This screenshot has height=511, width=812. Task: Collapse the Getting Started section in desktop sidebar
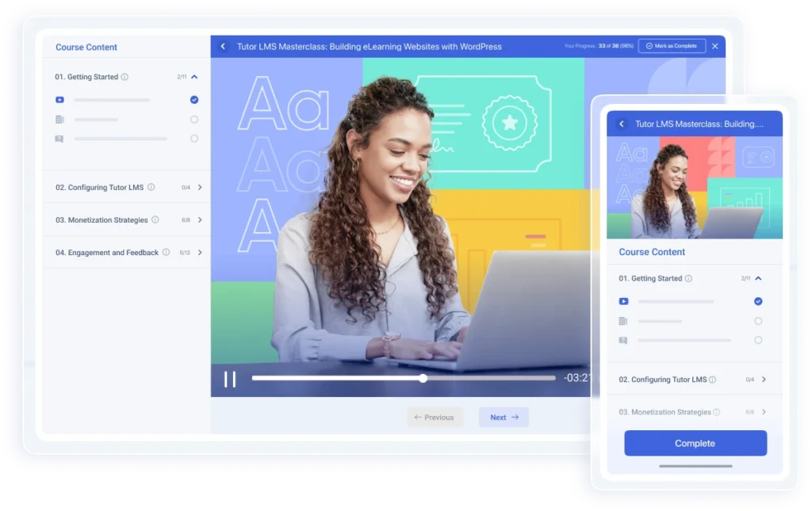pos(195,77)
